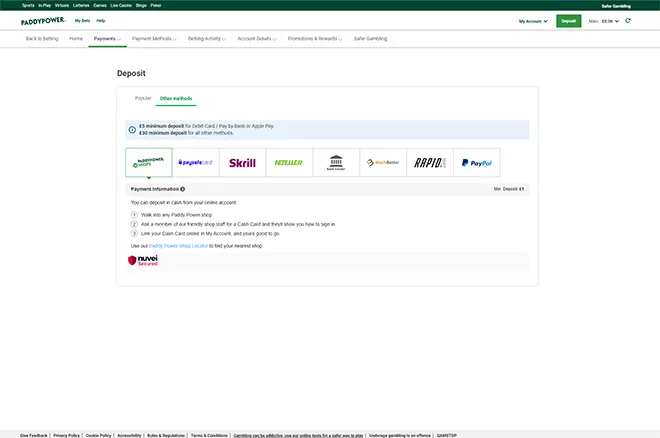Viewport: 660px width, 438px height.
Task: Open the Games section
Action: [100, 5]
